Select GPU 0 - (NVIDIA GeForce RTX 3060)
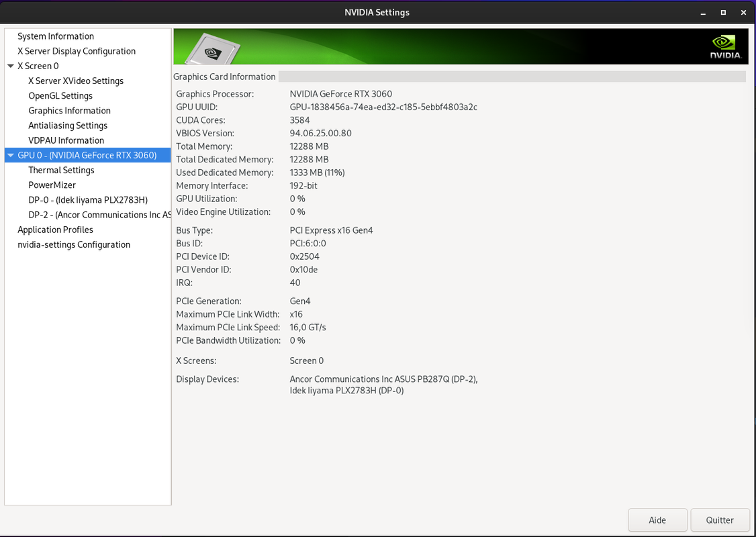Viewport: 756px width, 537px height. click(x=87, y=155)
